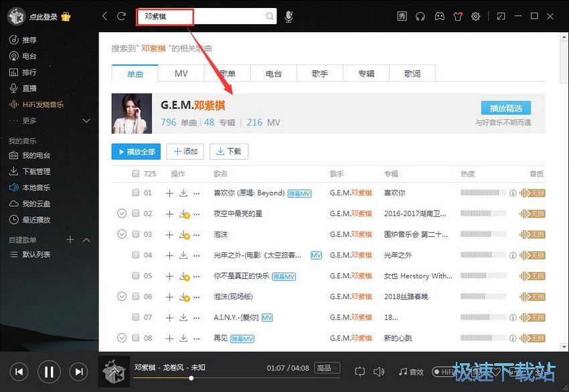
Task: Switch to the 歌单 tab
Action: click(x=228, y=74)
